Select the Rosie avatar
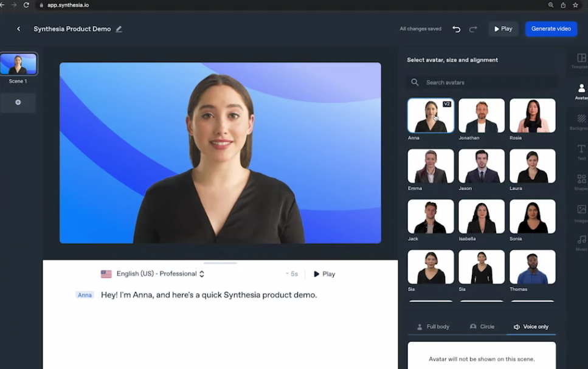This screenshot has width=588, height=369. 533,116
